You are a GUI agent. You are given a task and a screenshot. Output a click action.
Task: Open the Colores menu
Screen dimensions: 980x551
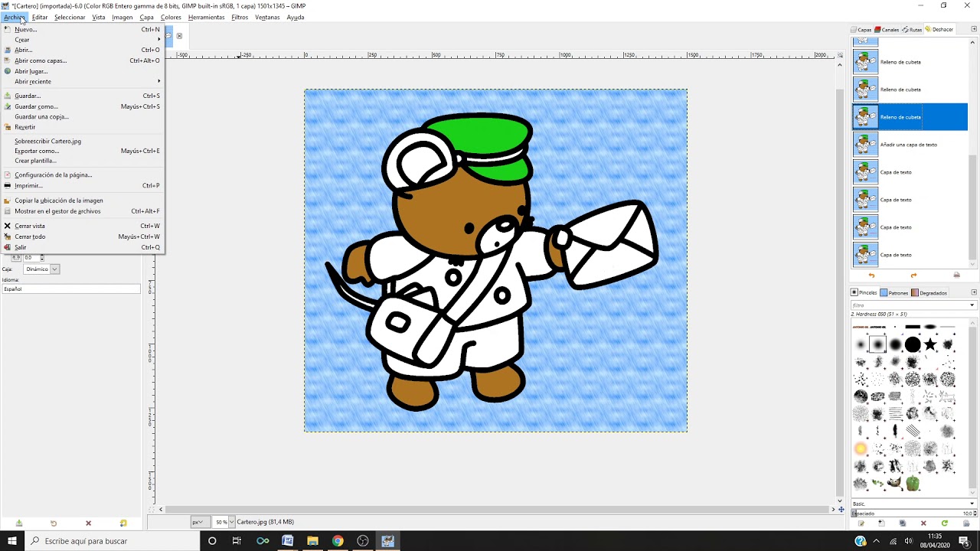(171, 17)
